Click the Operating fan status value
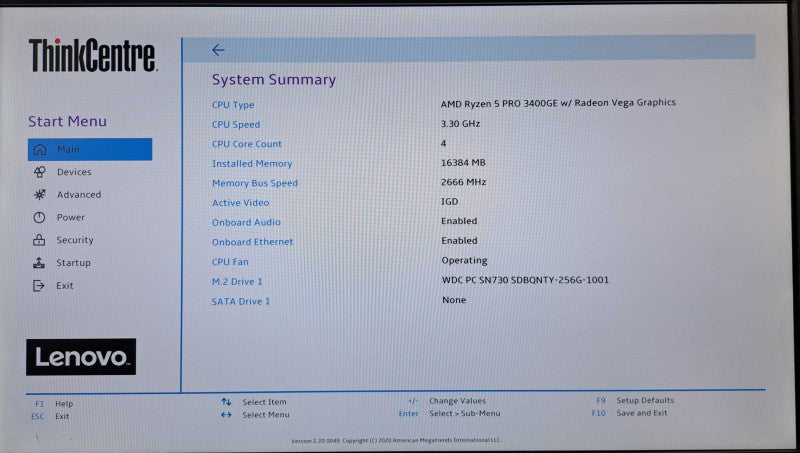This screenshot has width=800, height=453. (464, 260)
